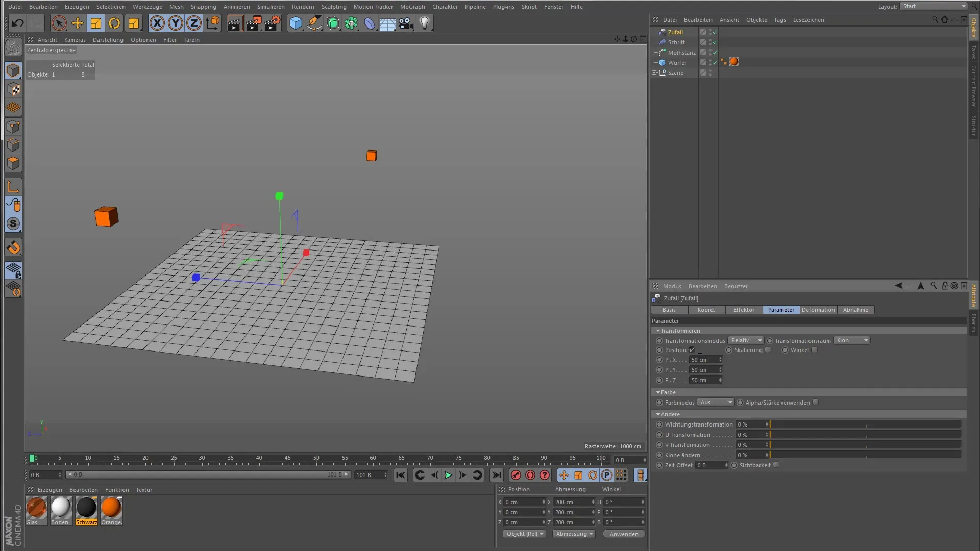Image resolution: width=980 pixels, height=551 pixels.
Task: Select the Würfel object
Action: point(677,63)
